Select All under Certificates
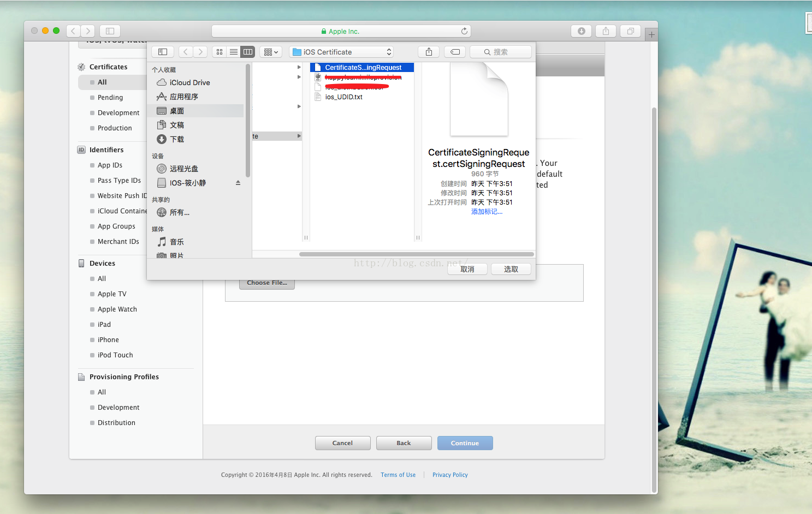 click(102, 82)
